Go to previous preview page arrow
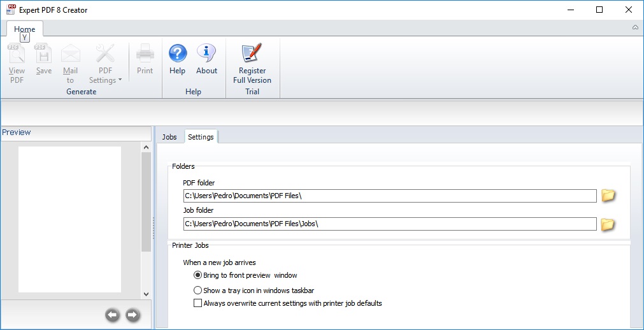This screenshot has width=644, height=330. (112, 315)
